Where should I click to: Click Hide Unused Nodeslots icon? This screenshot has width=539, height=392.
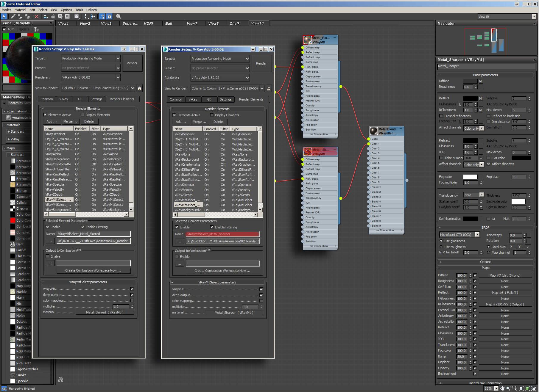click(53, 16)
